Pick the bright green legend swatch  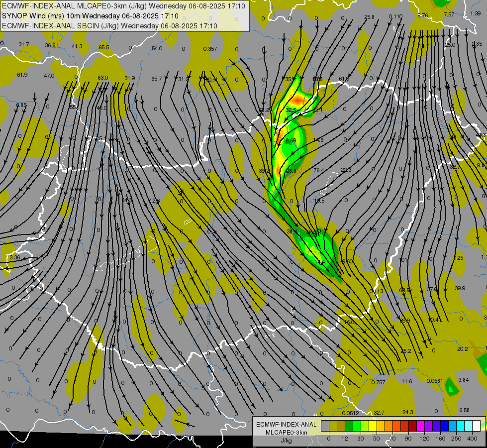[x=357, y=426]
